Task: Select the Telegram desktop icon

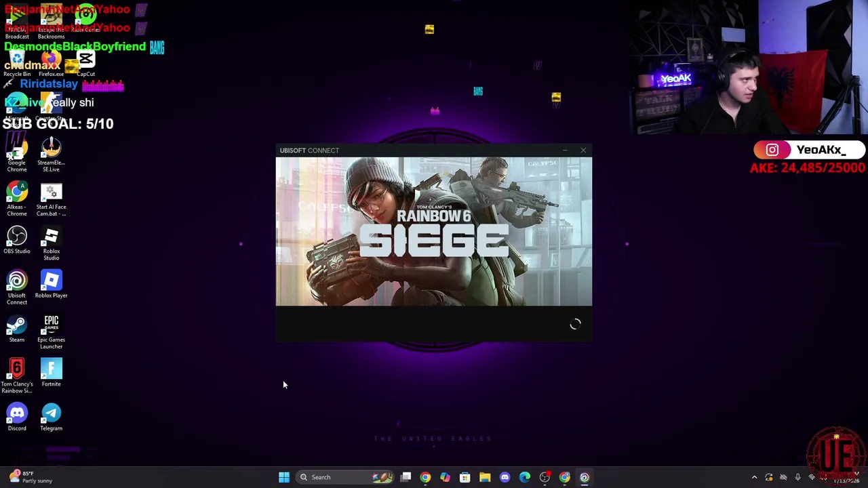Action: (51, 418)
